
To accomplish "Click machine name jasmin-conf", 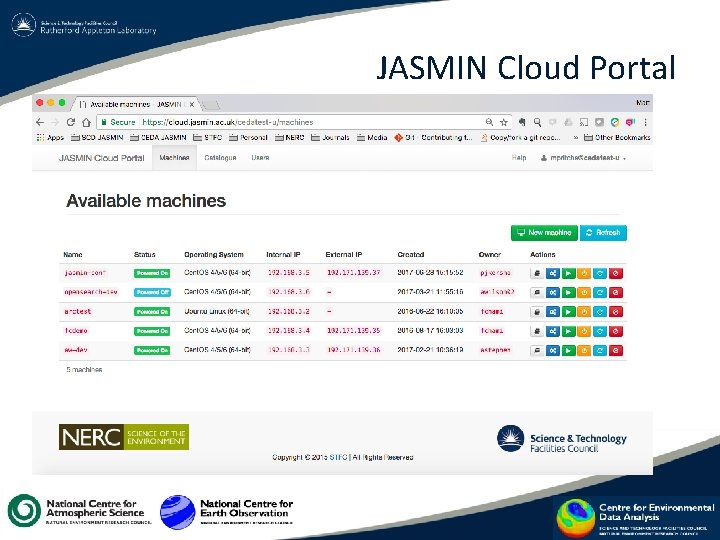I will point(85,273).
